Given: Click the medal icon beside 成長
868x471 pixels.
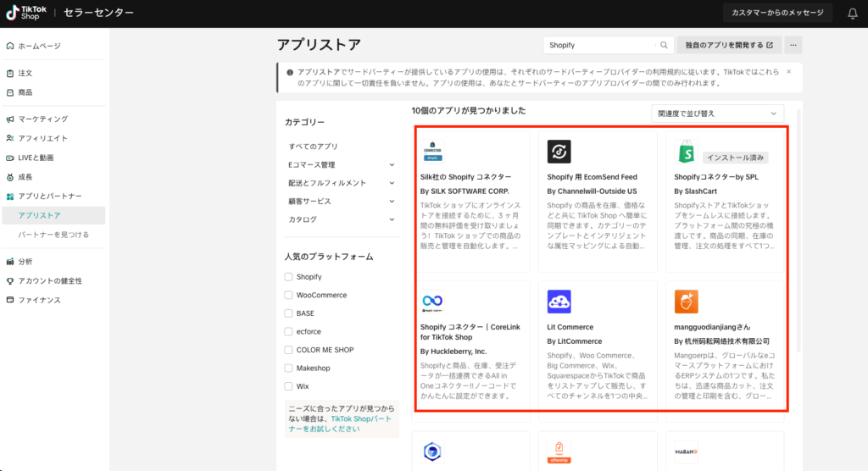Looking at the screenshot, I should (x=10, y=177).
